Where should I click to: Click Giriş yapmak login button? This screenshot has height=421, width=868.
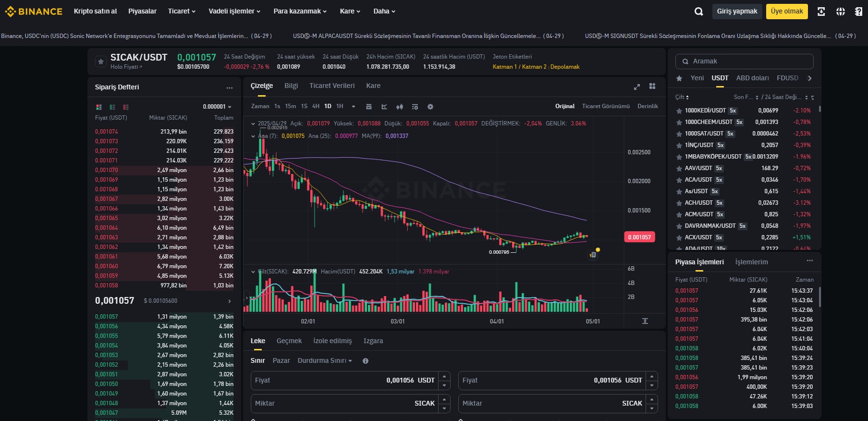click(x=737, y=12)
